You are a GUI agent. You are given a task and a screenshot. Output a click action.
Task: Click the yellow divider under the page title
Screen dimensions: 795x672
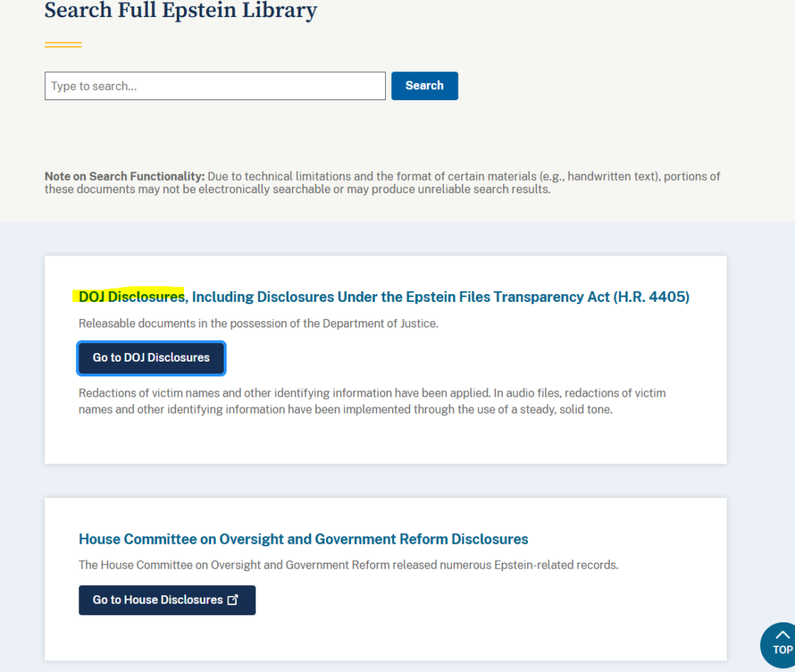pyautogui.click(x=63, y=43)
